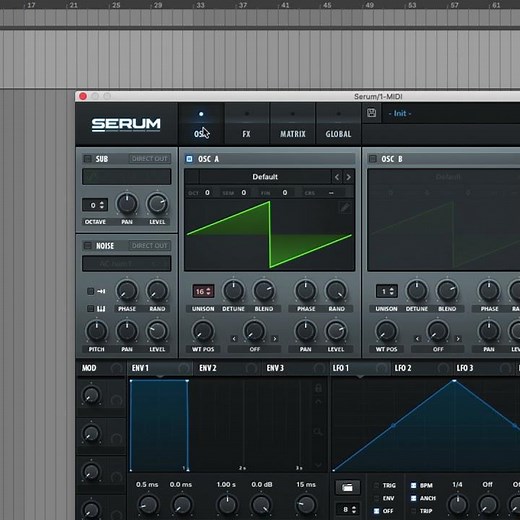The image size is (520, 520).
Task: Click the OSC A wavetable saw waveform display
Action: click(x=269, y=235)
